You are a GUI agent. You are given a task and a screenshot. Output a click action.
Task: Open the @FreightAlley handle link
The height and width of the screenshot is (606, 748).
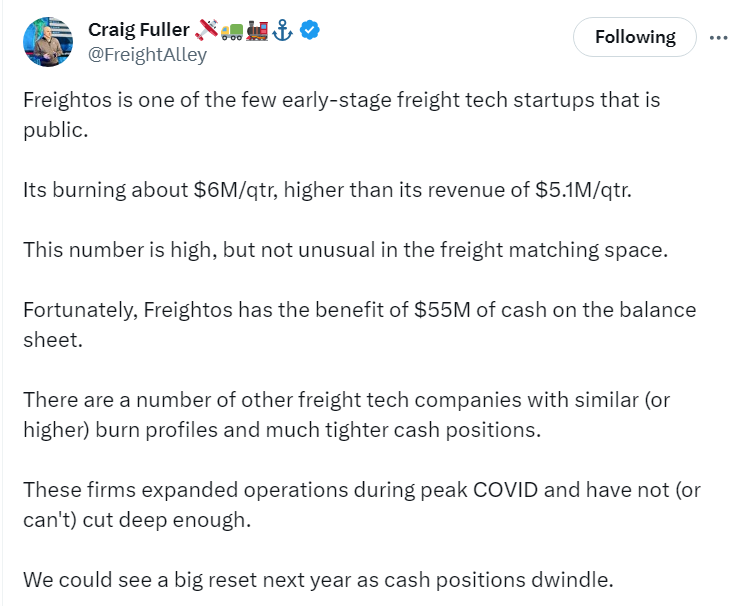[147, 54]
